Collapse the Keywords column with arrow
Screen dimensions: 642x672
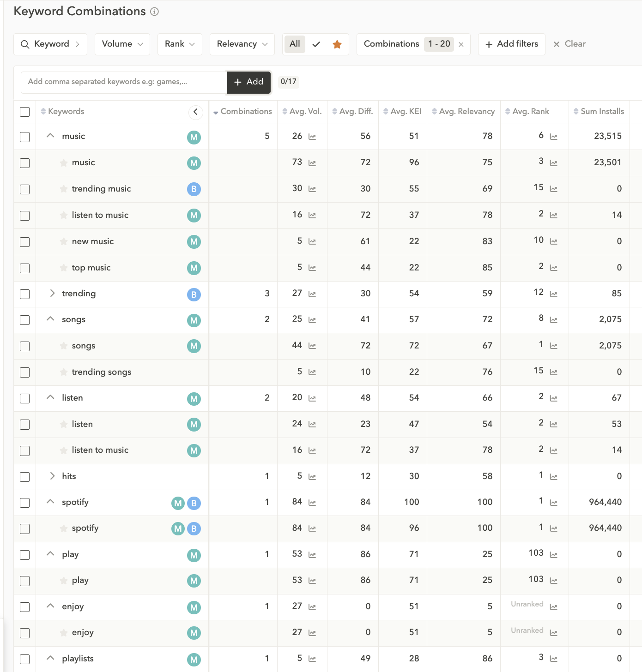click(x=196, y=112)
